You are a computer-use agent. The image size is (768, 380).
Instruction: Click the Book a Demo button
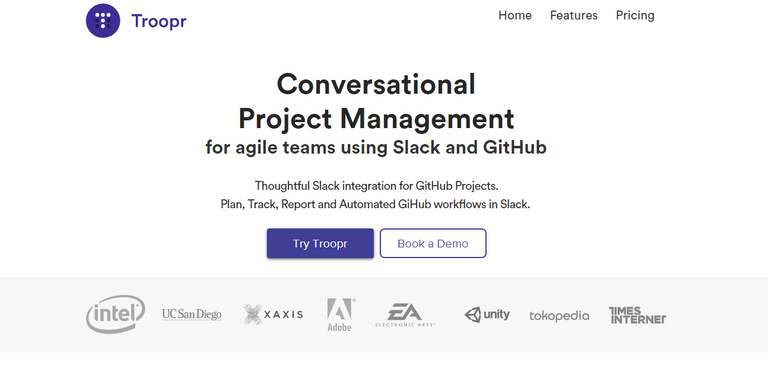(433, 243)
